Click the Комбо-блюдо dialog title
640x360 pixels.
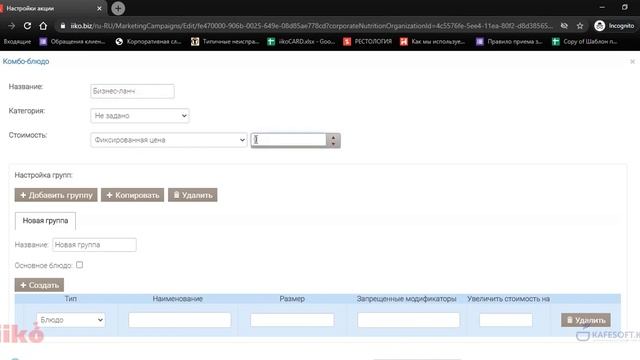pos(26,61)
